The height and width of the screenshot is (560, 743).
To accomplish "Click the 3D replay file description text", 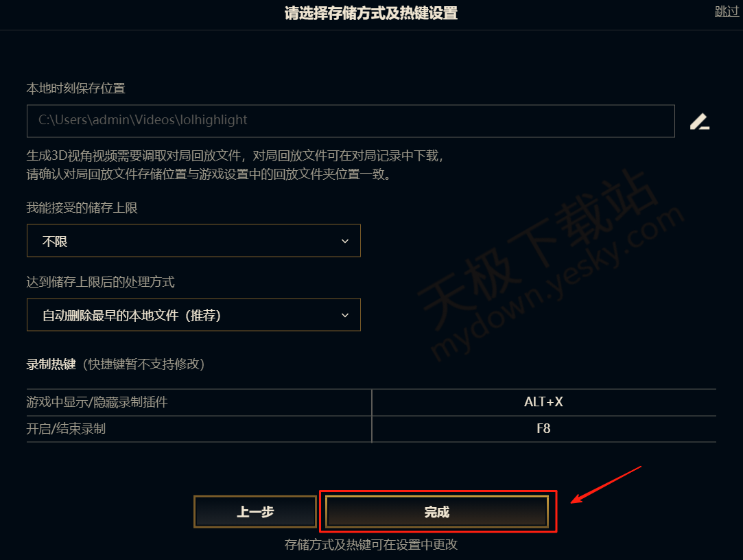I will (x=235, y=165).
